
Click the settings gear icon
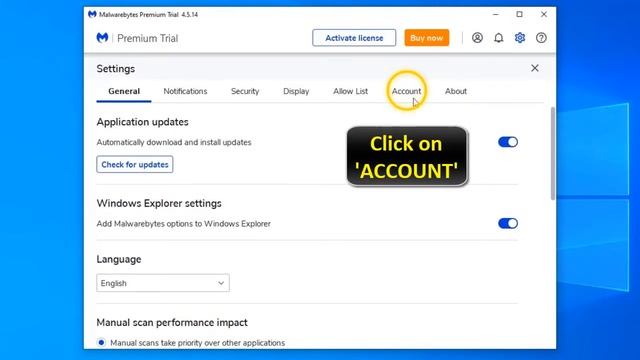point(520,38)
